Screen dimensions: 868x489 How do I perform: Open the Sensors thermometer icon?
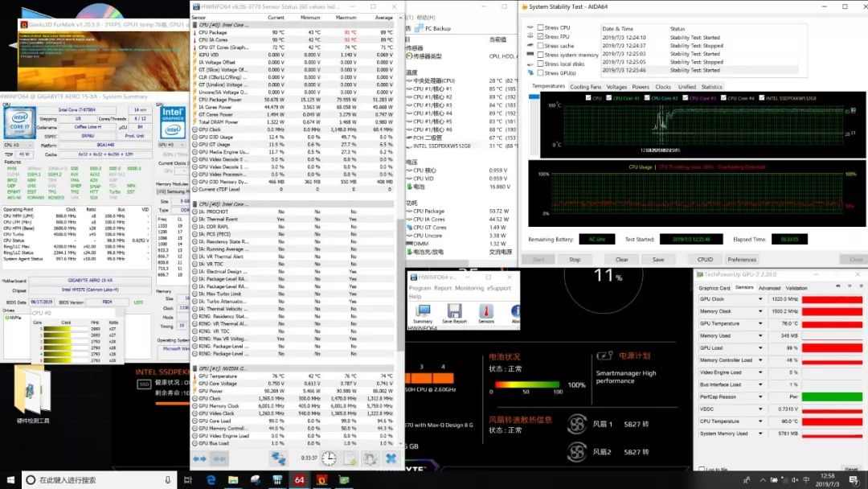point(486,312)
